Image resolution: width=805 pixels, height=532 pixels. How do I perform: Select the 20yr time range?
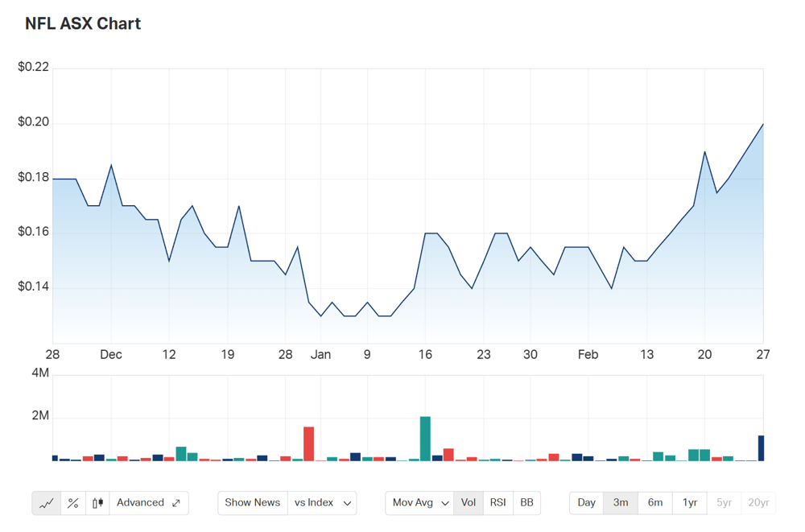click(x=758, y=502)
